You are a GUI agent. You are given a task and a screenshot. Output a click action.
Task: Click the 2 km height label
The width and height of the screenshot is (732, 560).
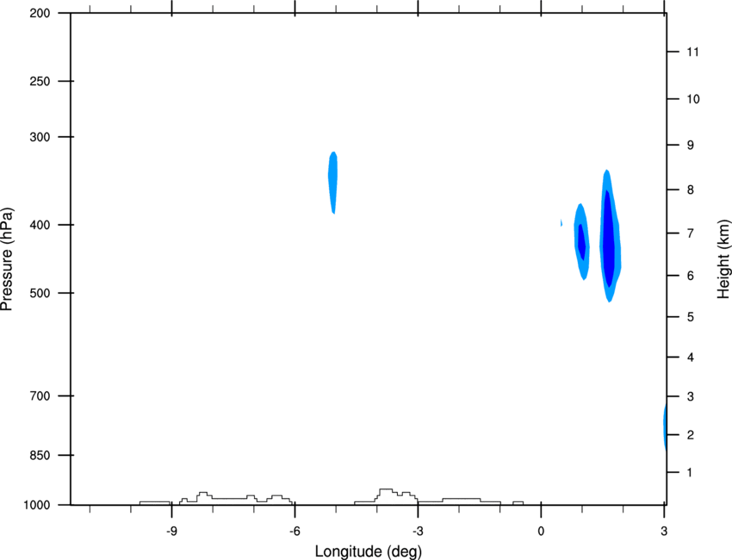[690, 435]
